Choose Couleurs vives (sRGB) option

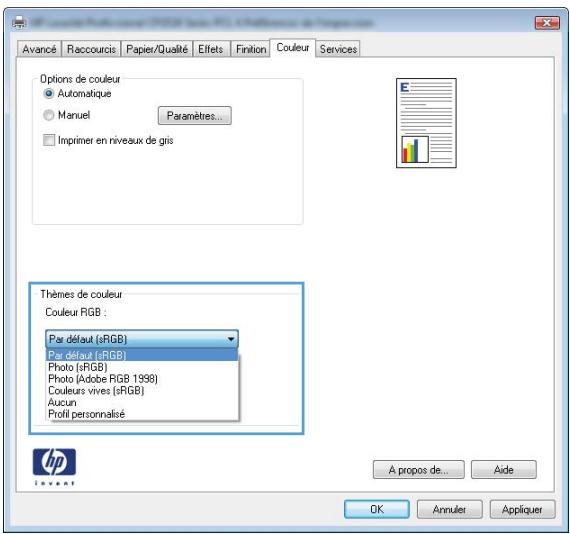click(x=142, y=390)
